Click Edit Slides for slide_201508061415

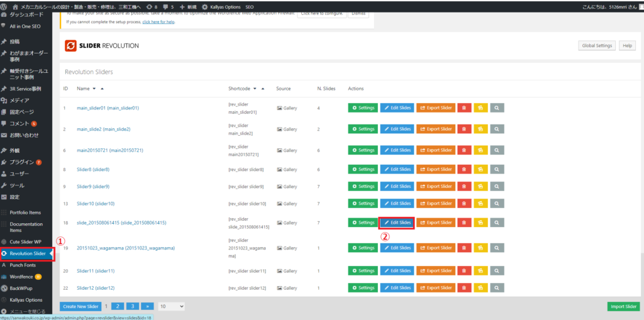(x=396, y=223)
